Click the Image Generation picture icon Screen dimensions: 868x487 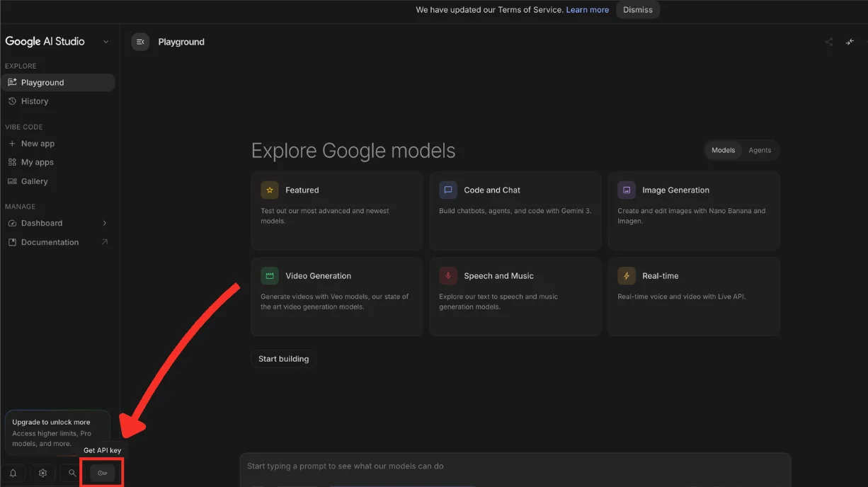(627, 190)
